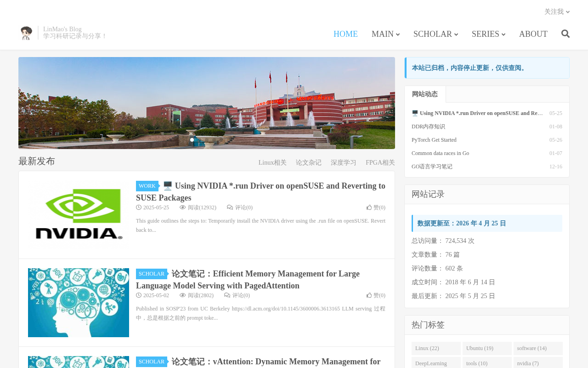Viewport: 588px width, 368px height.
Task: Open the ABOUT page
Action: tap(533, 34)
